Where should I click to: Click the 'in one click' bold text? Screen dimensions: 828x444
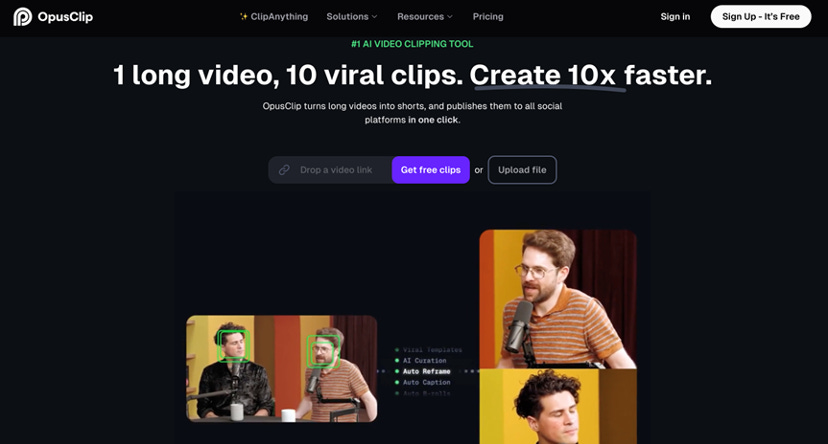click(433, 120)
